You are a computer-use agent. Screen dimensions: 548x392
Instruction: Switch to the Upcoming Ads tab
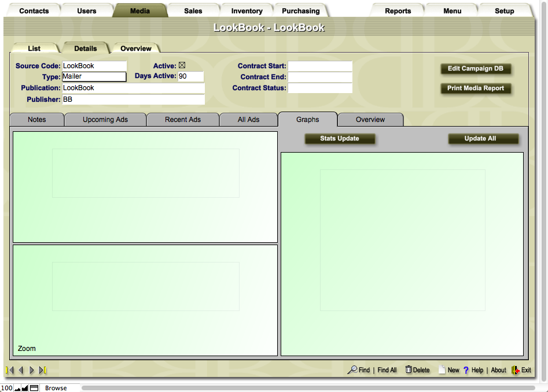(x=105, y=120)
